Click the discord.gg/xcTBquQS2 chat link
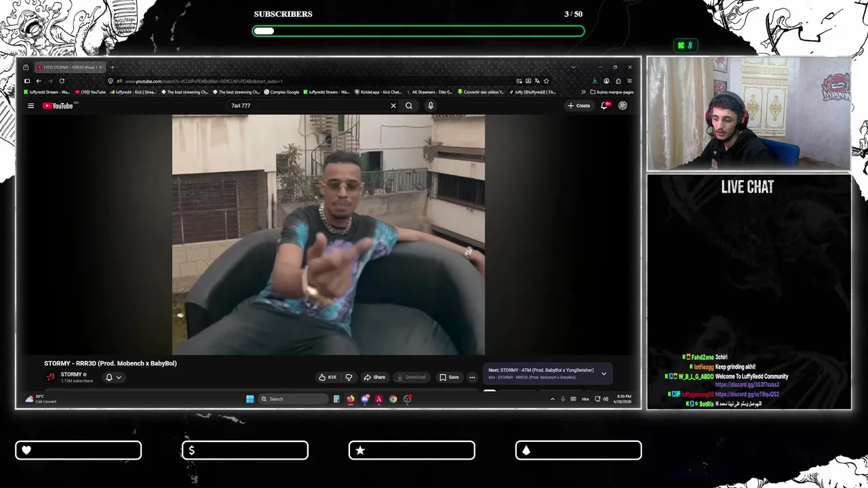 pos(747,394)
